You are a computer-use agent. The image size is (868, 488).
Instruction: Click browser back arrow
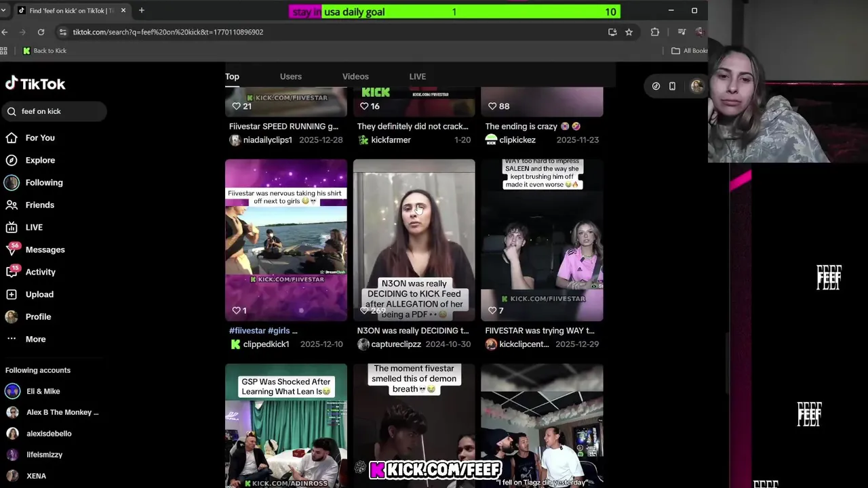tap(5, 32)
